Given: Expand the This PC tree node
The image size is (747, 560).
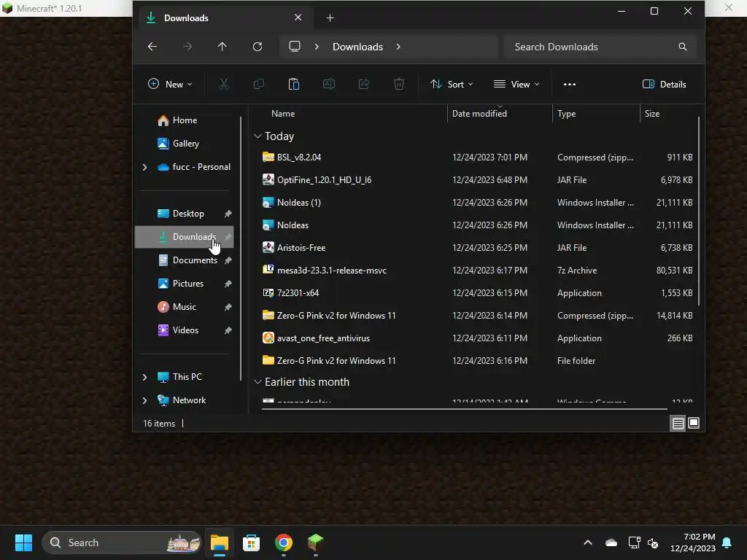Looking at the screenshot, I should 145,377.
